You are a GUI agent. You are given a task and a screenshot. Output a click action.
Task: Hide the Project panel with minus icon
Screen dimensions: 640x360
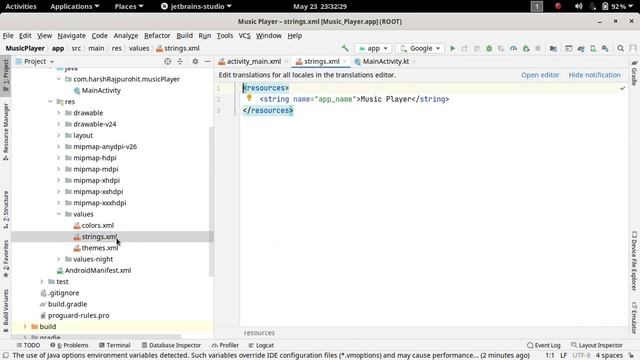(207, 61)
